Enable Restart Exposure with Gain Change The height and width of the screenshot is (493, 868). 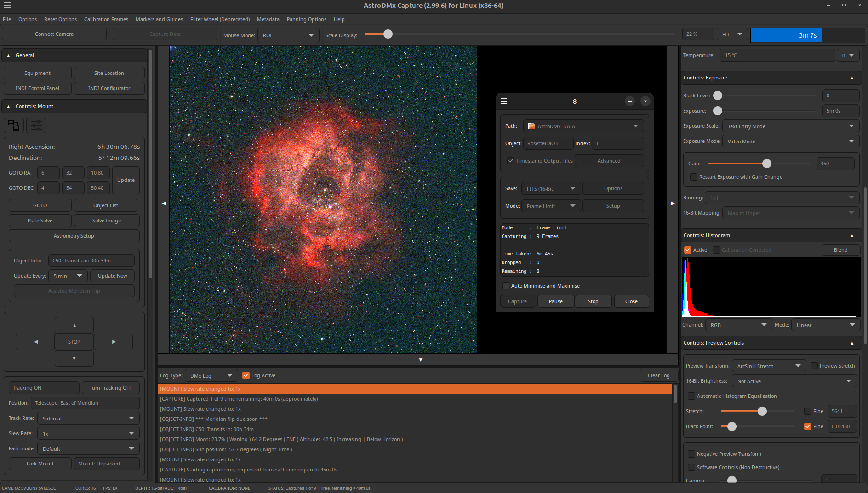click(x=694, y=177)
